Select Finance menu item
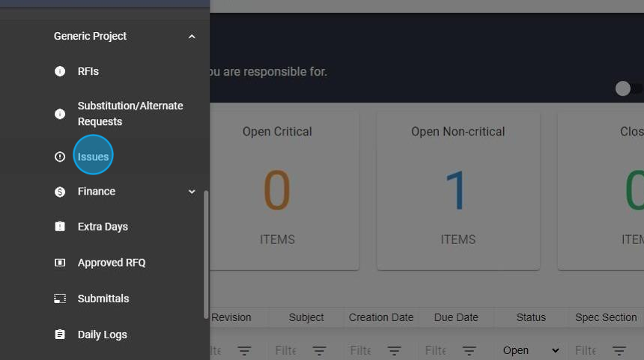The width and height of the screenshot is (644, 360). [97, 192]
